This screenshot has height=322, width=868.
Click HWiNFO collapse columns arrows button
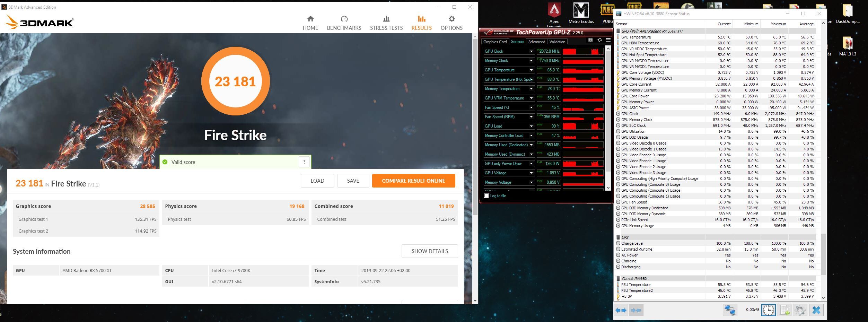point(636,310)
